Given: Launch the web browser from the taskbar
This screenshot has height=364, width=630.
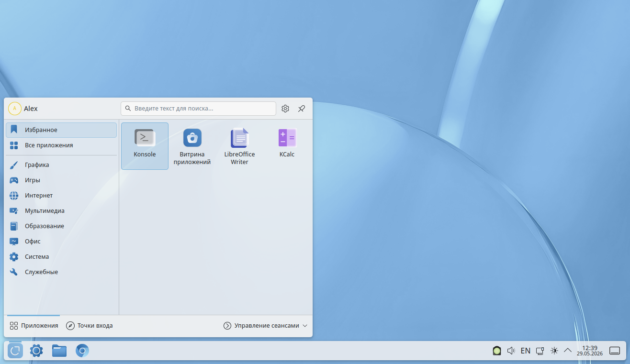Looking at the screenshot, I should pyautogui.click(x=82, y=351).
